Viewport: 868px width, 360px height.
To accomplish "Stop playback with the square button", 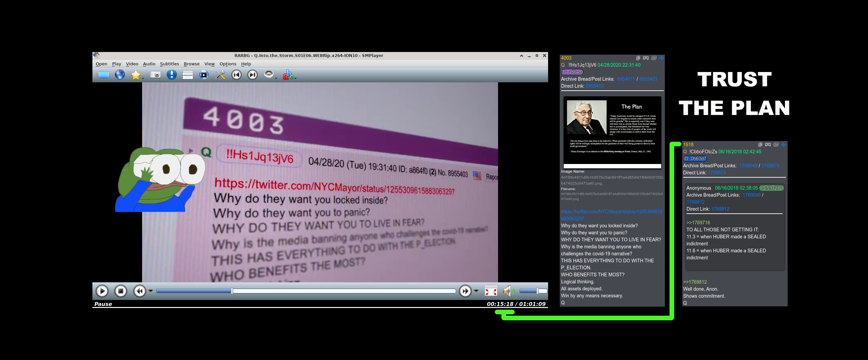I will click(121, 291).
